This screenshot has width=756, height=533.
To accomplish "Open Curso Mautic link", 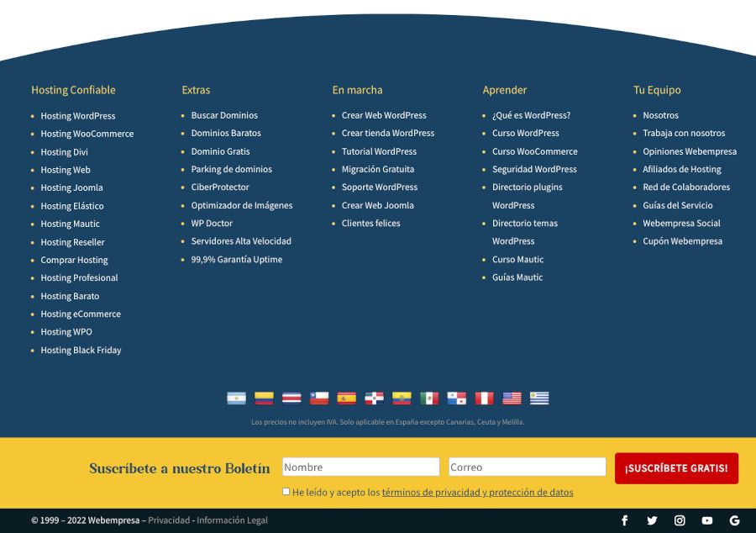I will pyautogui.click(x=517, y=260).
